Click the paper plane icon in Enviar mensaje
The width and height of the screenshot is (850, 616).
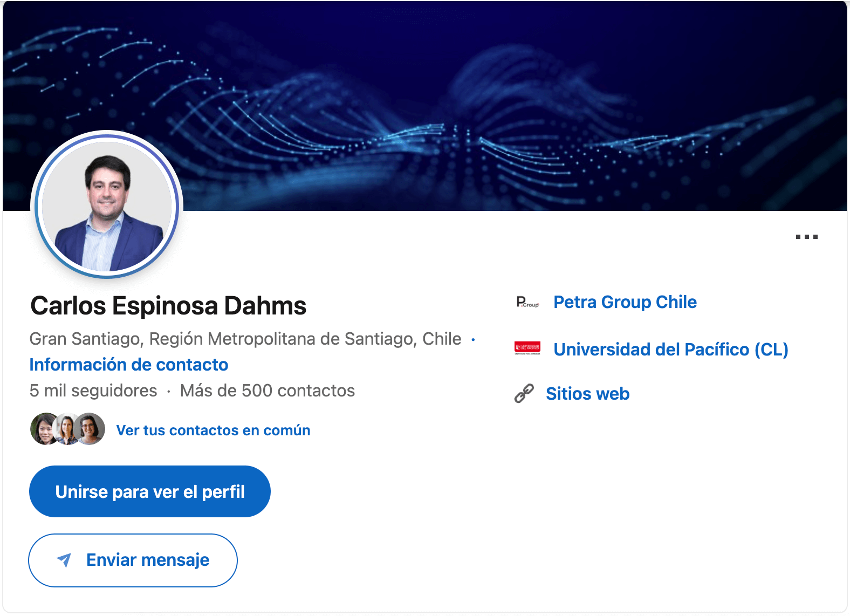pyautogui.click(x=64, y=560)
